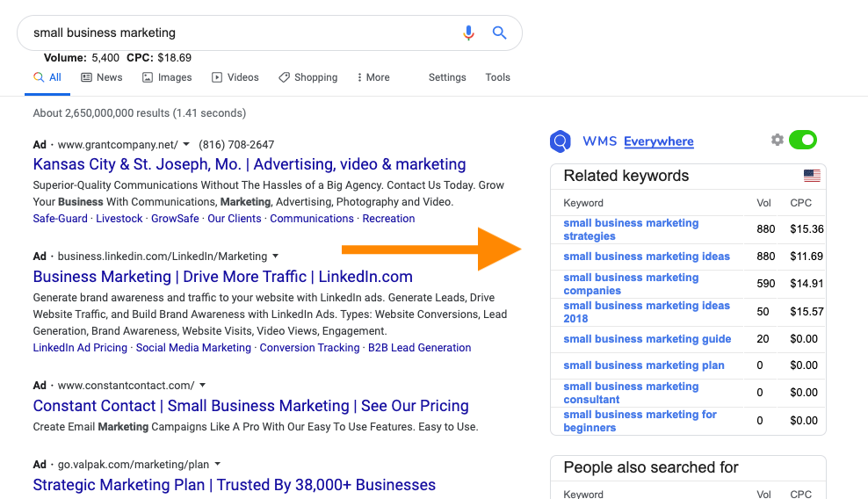Select keyword small business marketing ideas
868x499 pixels.
(x=647, y=257)
